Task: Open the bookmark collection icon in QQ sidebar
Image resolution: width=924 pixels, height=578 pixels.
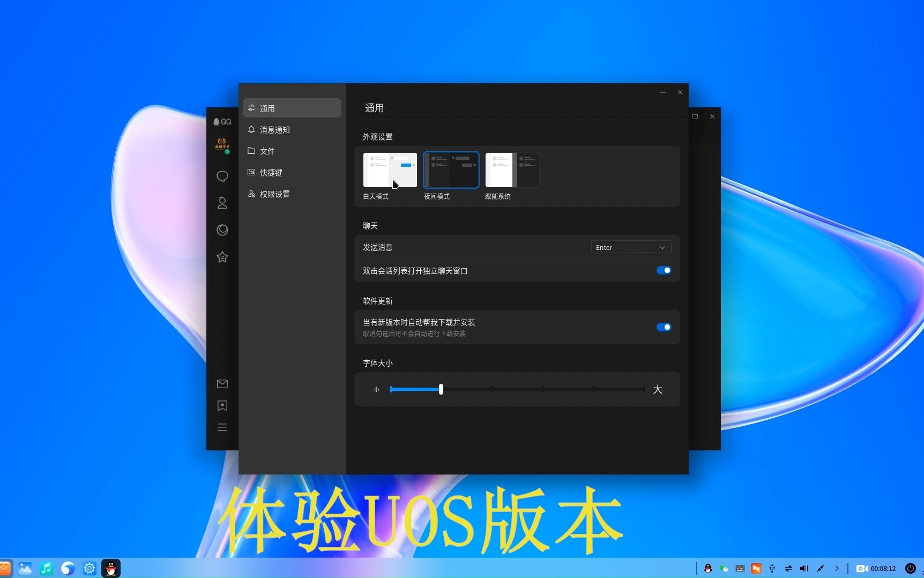Action: (x=222, y=406)
